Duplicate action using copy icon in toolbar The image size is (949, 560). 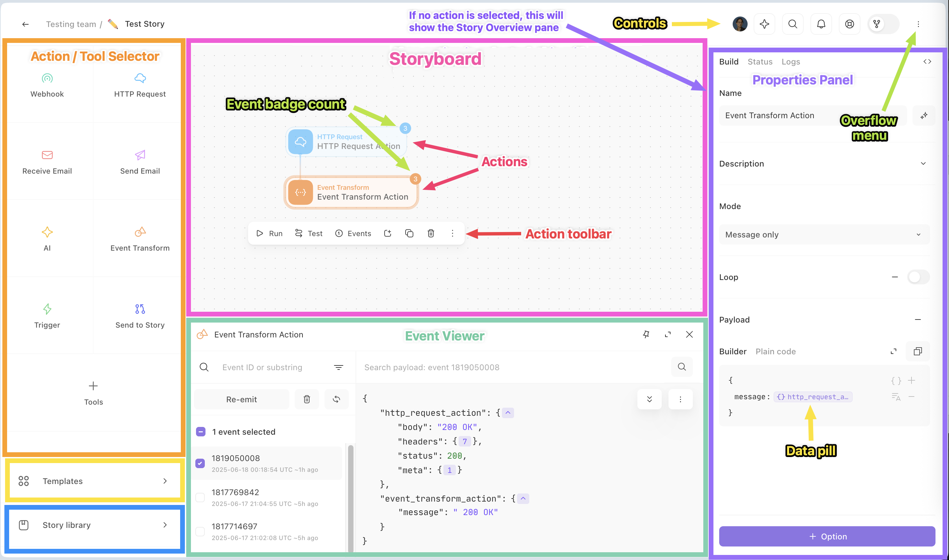point(409,233)
